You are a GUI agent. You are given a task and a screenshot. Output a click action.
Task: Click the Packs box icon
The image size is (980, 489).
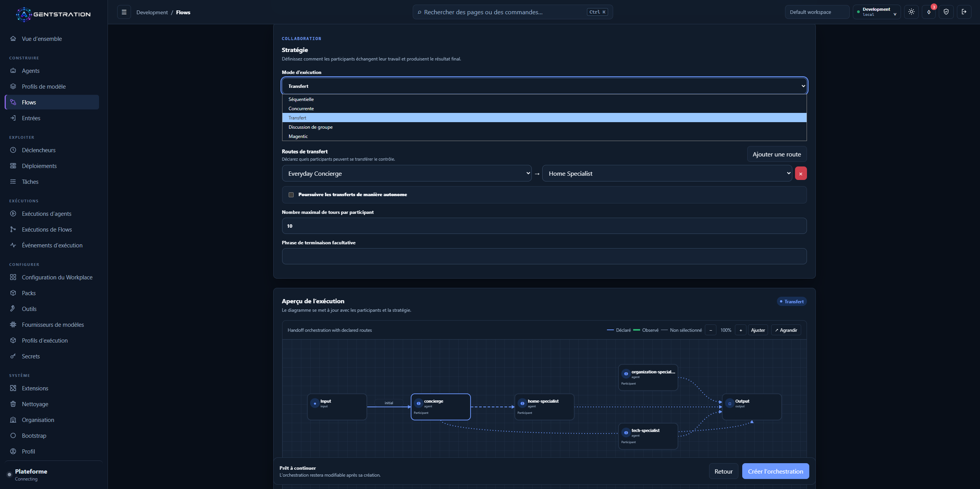point(13,293)
